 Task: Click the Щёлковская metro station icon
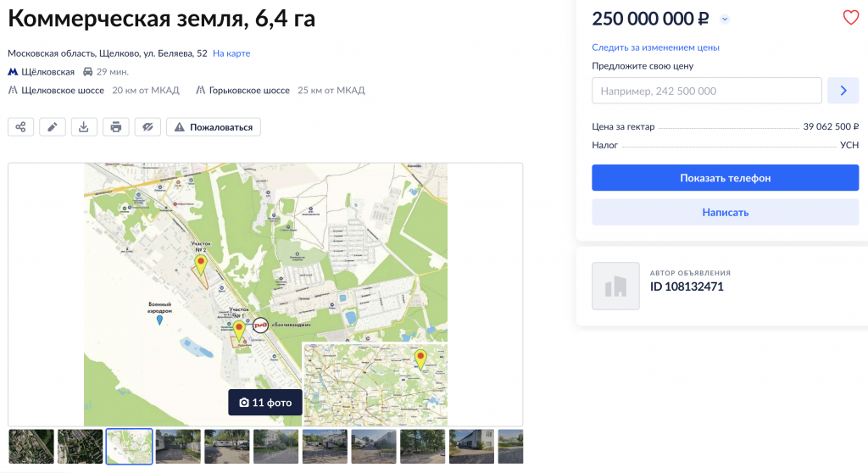pos(13,72)
